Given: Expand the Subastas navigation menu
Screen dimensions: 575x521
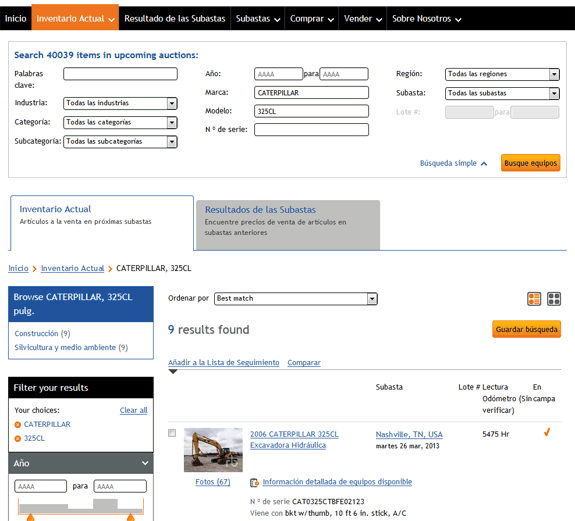Looking at the screenshot, I should [x=257, y=18].
